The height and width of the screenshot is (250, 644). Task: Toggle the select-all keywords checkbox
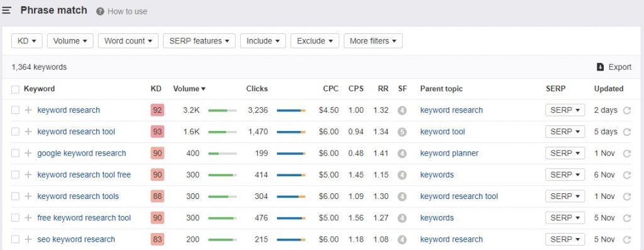click(15, 89)
